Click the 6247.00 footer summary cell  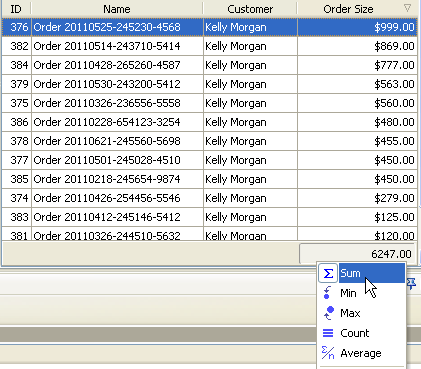pos(357,254)
